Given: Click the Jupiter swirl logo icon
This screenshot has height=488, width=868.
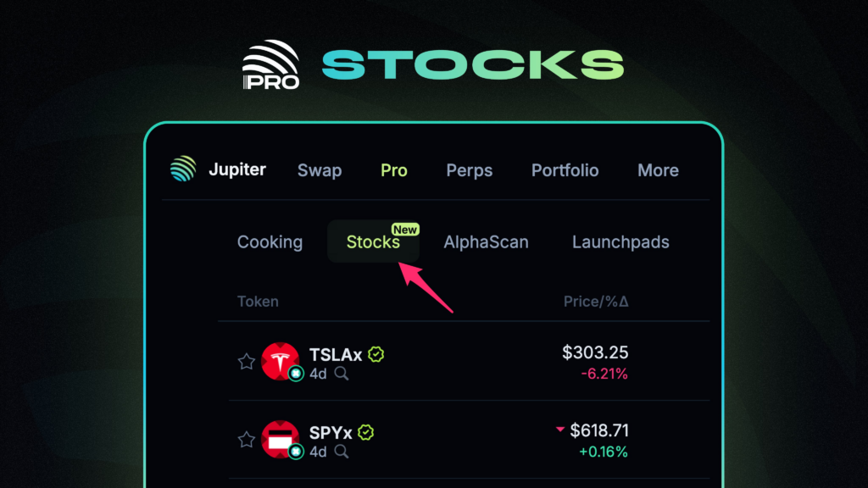Looking at the screenshot, I should 183,169.
